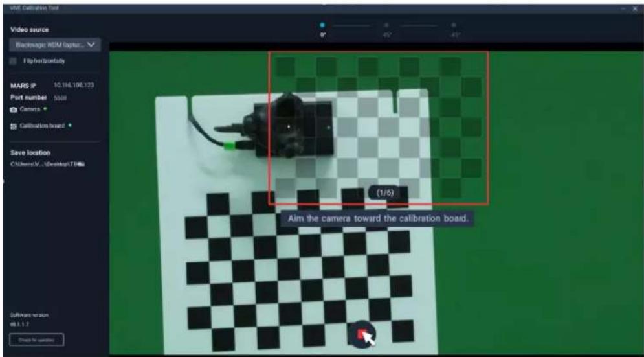This screenshot has width=644, height=357.
Task: Click the (1/6) capture counter label
Action: [x=385, y=192]
